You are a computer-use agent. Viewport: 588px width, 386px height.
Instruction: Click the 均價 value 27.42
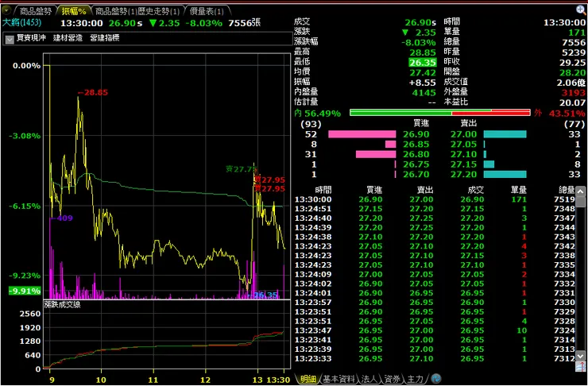pyautogui.click(x=423, y=72)
